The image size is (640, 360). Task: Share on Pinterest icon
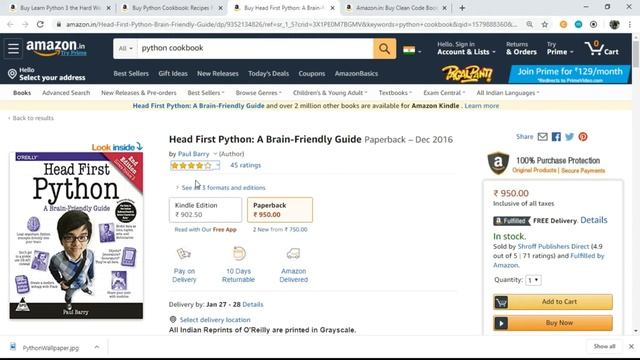(583, 137)
